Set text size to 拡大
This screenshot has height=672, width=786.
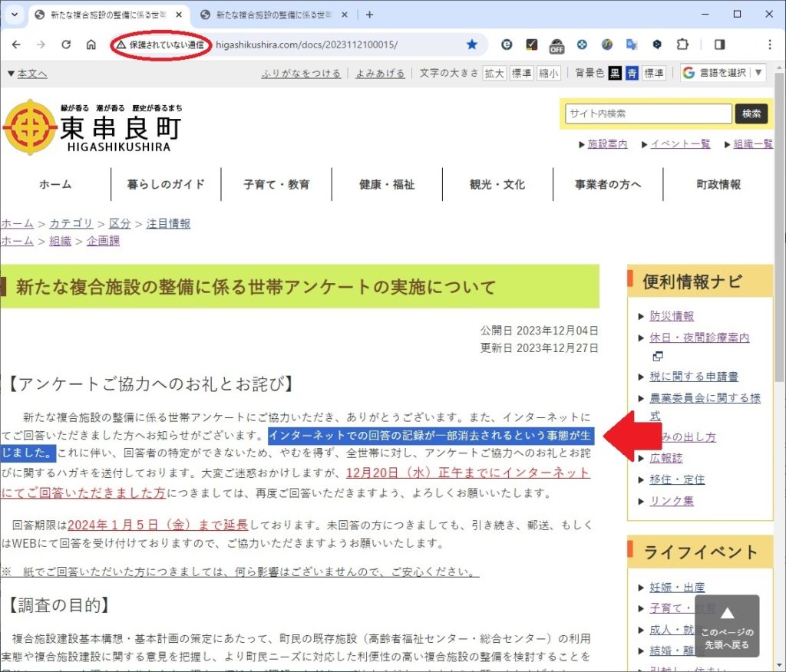coord(494,73)
